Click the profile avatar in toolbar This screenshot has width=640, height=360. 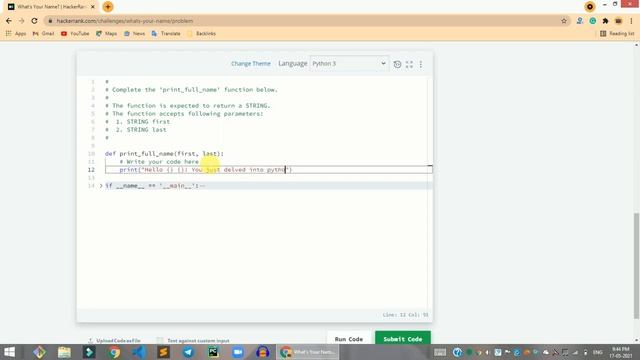click(x=619, y=21)
